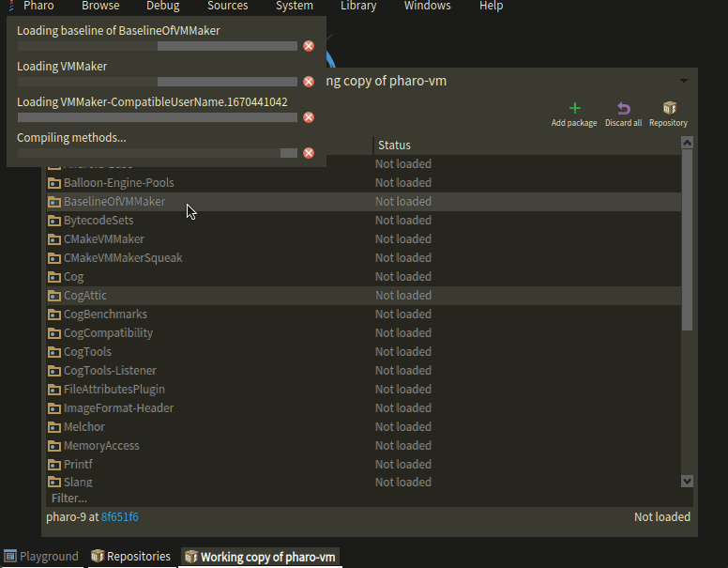Image resolution: width=728 pixels, height=568 pixels.
Task: Open the Browse menu
Action: pos(100,6)
